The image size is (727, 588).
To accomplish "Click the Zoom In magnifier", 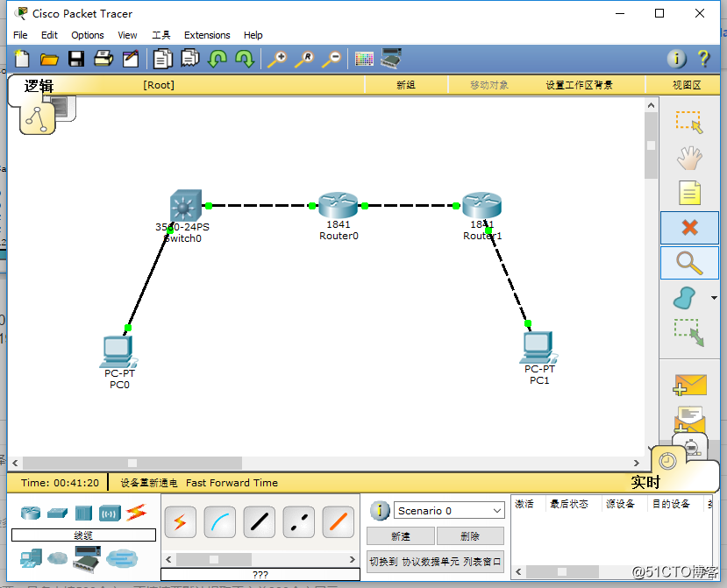I will tap(278, 60).
